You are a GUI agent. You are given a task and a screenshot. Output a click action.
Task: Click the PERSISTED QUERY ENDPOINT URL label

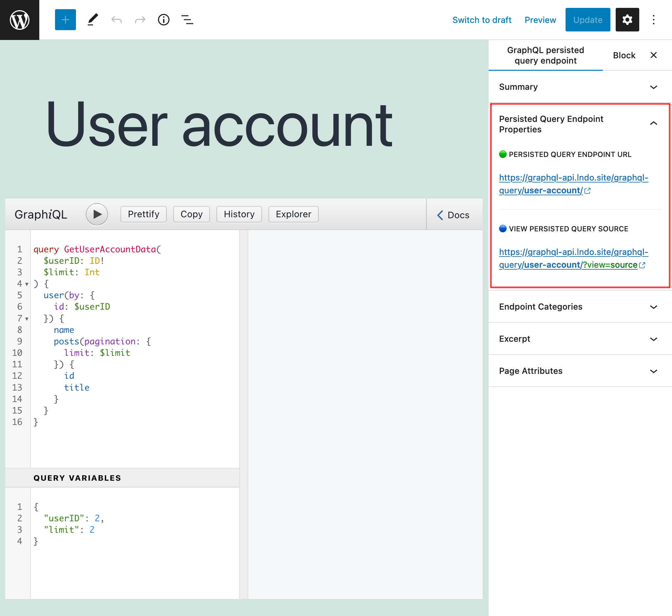click(570, 154)
